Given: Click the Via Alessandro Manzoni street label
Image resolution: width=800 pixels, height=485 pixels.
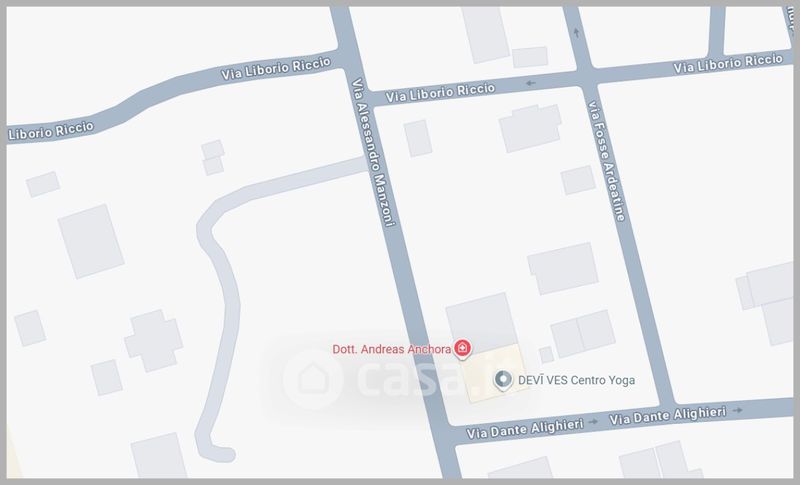Looking at the screenshot, I should [x=374, y=152].
